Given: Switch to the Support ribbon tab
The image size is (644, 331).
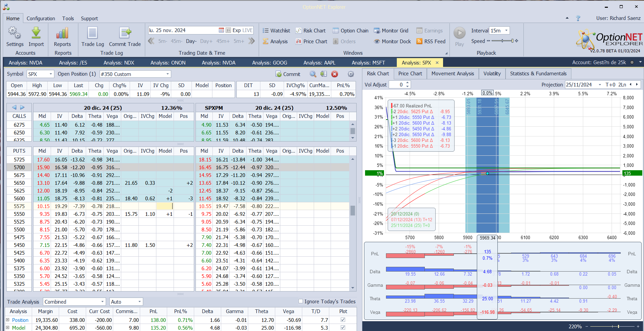Looking at the screenshot, I should [89, 19].
